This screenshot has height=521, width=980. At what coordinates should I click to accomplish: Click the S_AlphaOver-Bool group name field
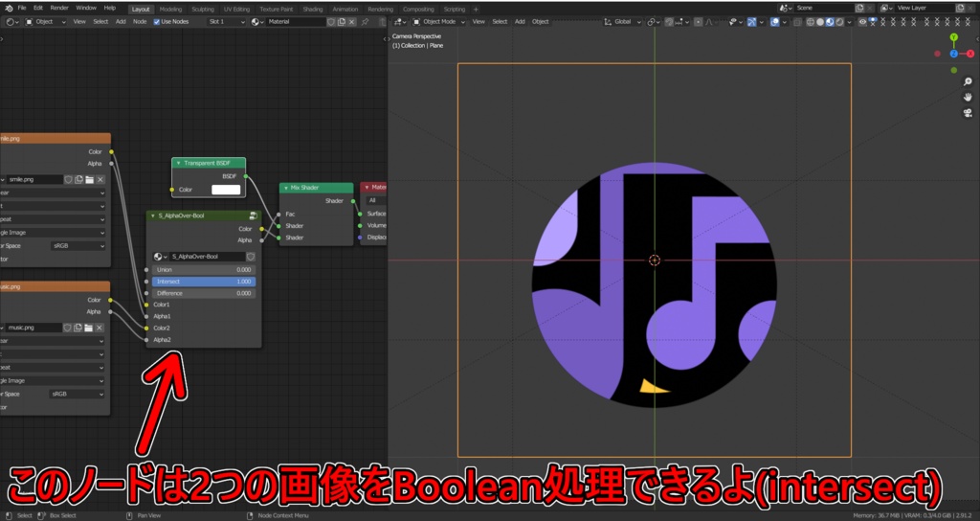point(207,257)
